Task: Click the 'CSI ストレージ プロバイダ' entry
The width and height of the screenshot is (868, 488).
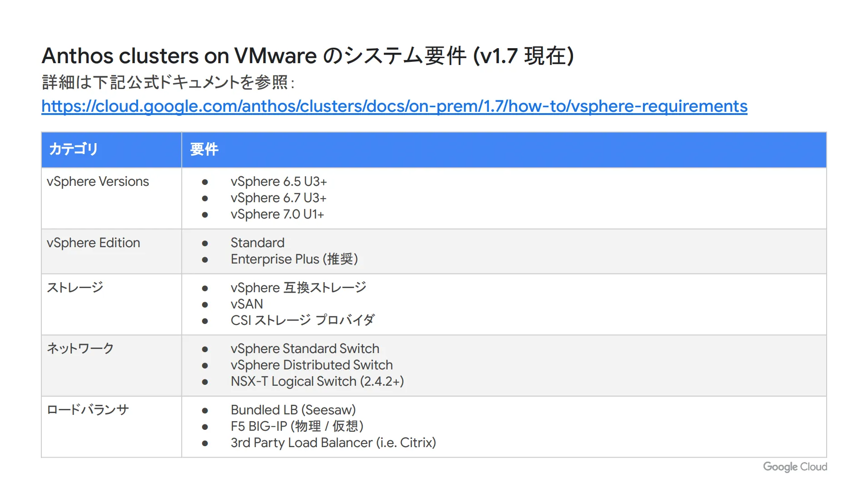Action: (303, 320)
